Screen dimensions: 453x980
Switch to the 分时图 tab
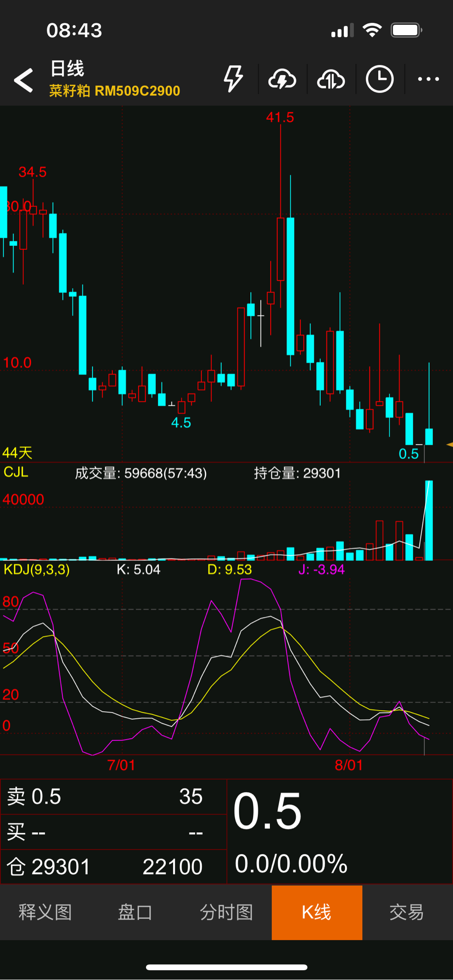226,912
